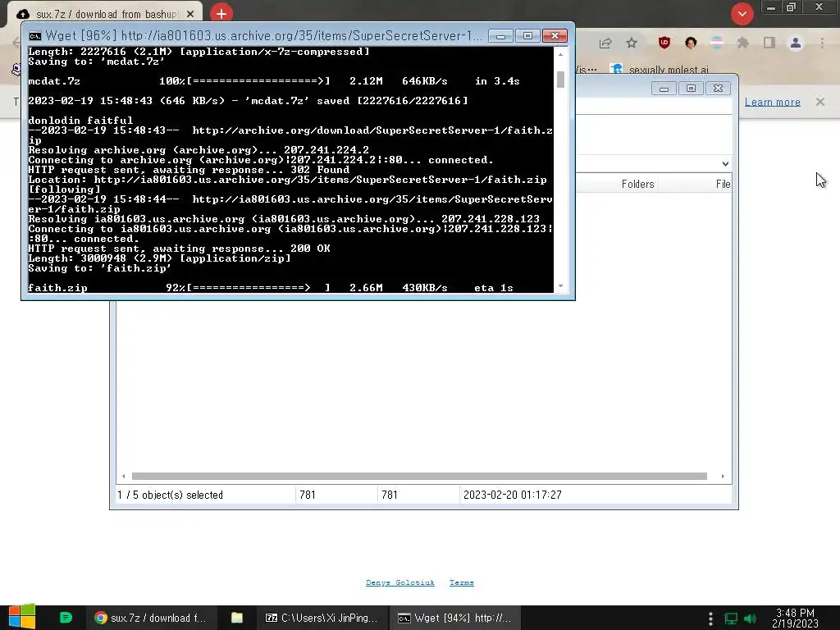This screenshot has height=630, width=840.
Task: Minimize the 7-Zip window
Action: tap(664, 89)
